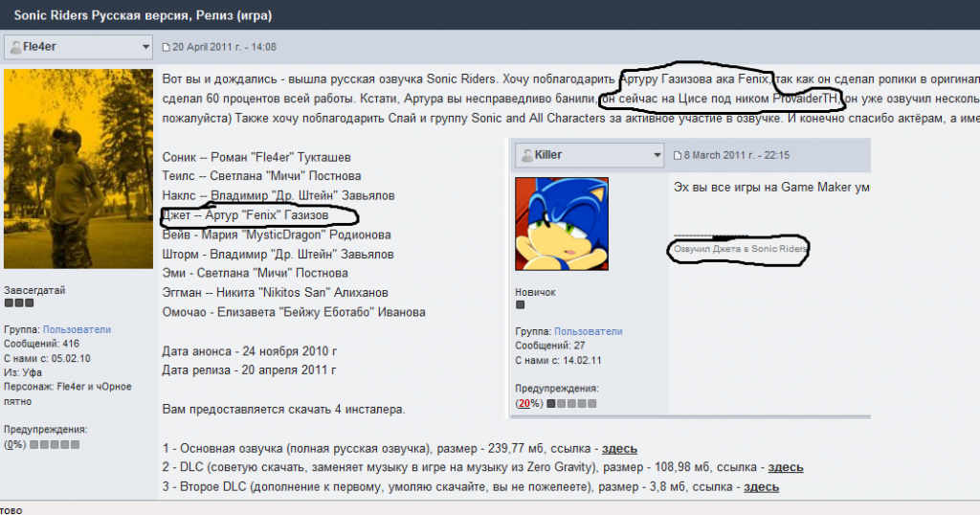Viewport: 980px width, 515px height.
Task: Click Fle4er's Сообщений: 416 text
Action: click(41, 343)
